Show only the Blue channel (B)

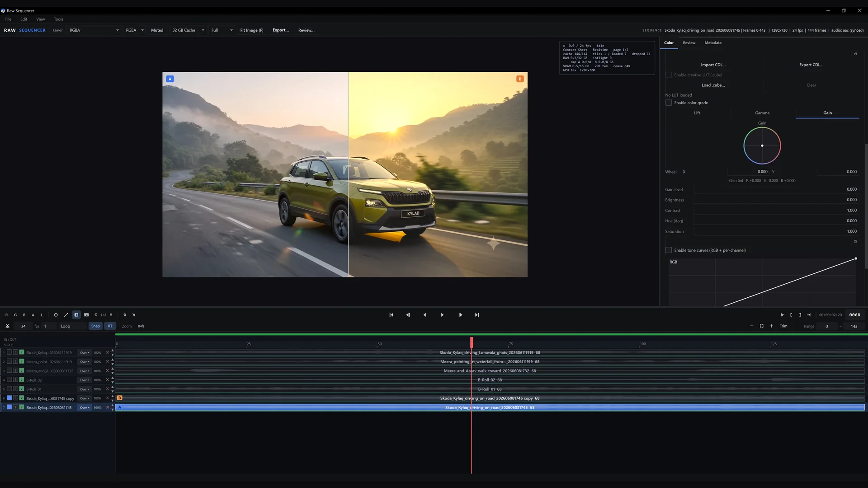pyautogui.click(x=24, y=315)
